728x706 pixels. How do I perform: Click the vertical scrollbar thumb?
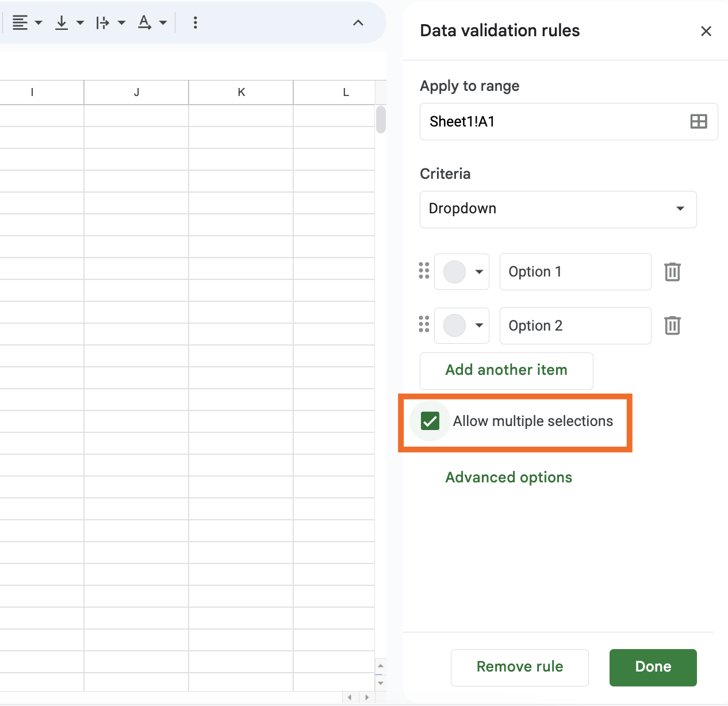coord(381,119)
